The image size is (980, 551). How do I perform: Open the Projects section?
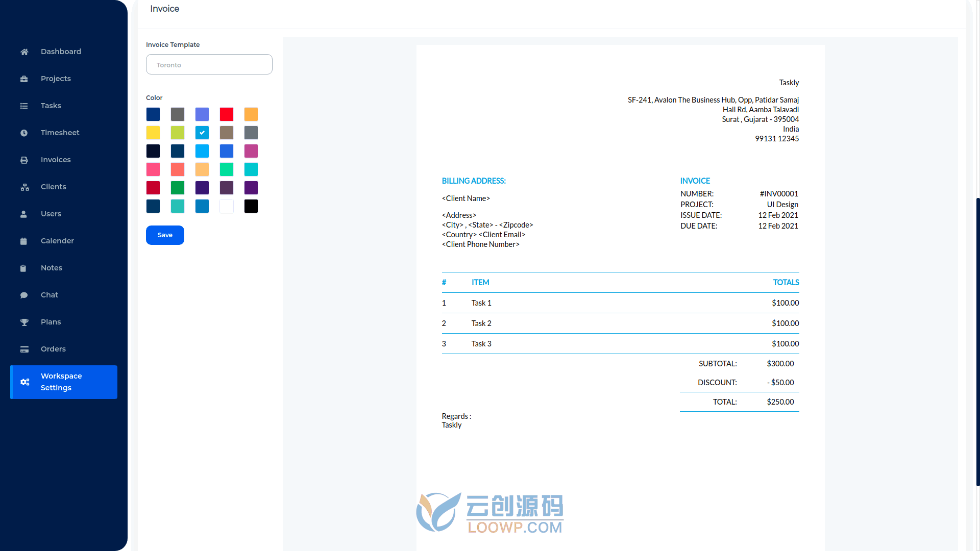(55, 78)
